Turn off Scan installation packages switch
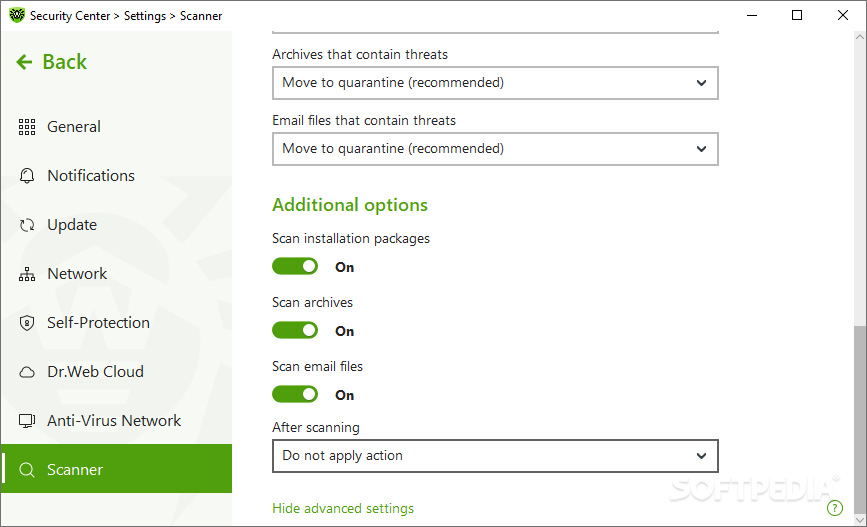Screen dimensions: 867x527 click(295, 267)
